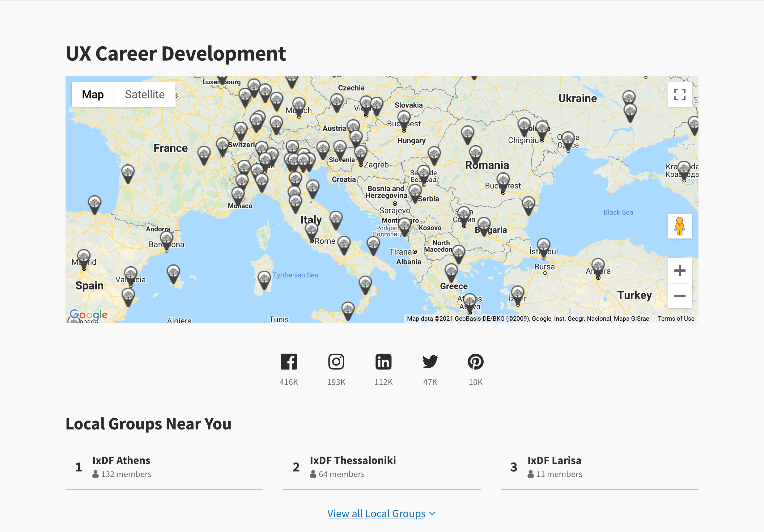Viewport: 764px width, 532px height.
Task: Click the map pin on Zagreb
Action: coord(361,155)
